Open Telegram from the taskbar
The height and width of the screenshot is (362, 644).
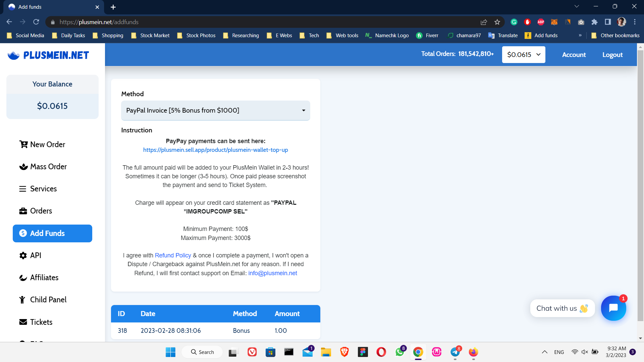tap(455, 352)
